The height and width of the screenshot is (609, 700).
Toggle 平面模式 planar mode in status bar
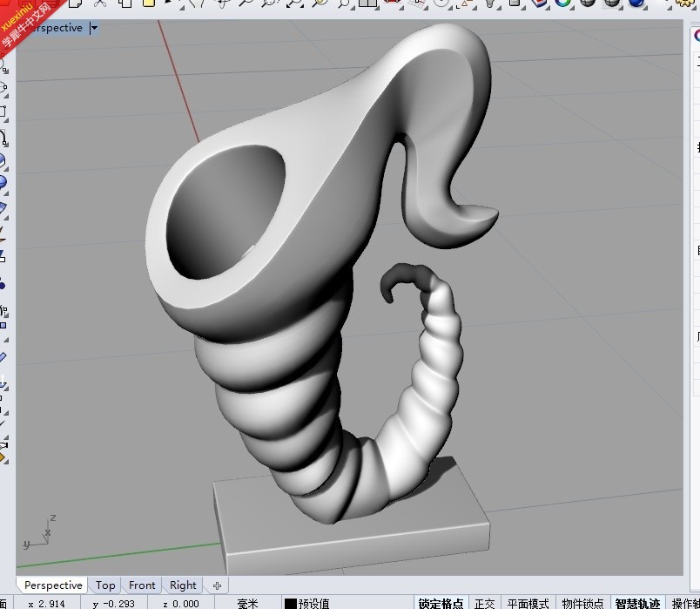pyautogui.click(x=528, y=603)
